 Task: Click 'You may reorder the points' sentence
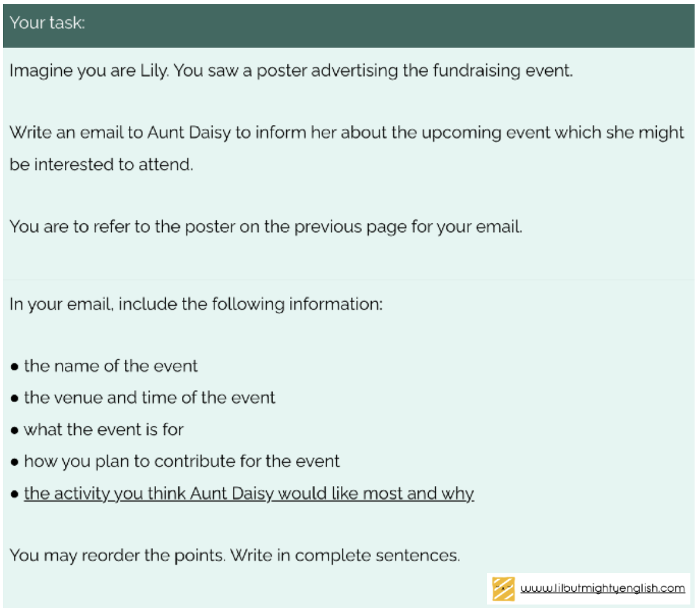click(118, 556)
